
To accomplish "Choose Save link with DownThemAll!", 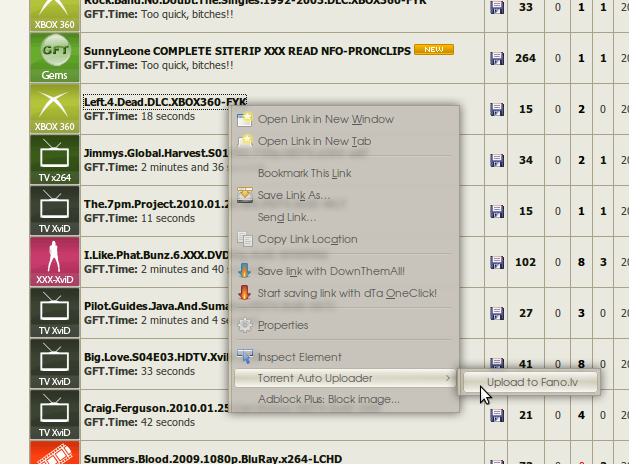I will point(345,271).
